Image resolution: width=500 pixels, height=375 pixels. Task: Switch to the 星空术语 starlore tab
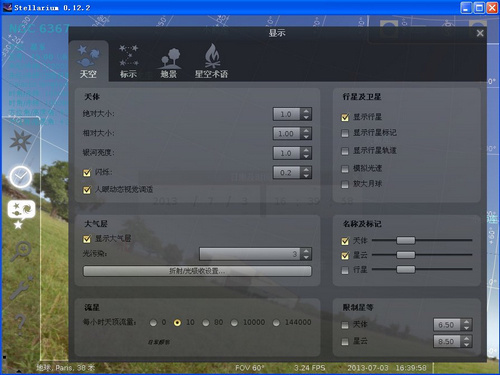tap(211, 62)
